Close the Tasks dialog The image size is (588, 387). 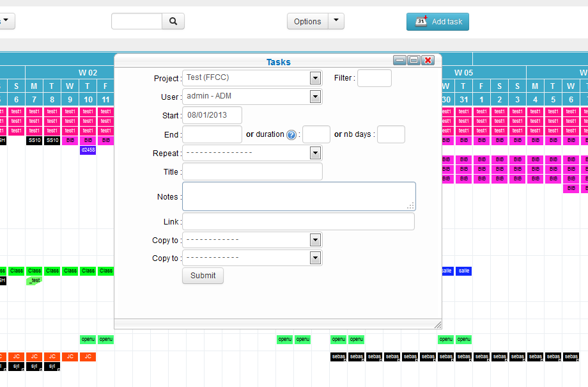428,60
